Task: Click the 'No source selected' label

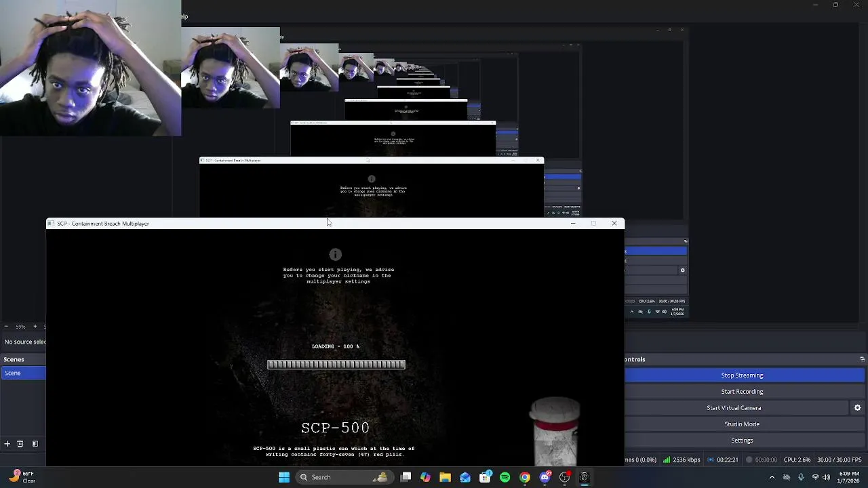Action: [24, 342]
